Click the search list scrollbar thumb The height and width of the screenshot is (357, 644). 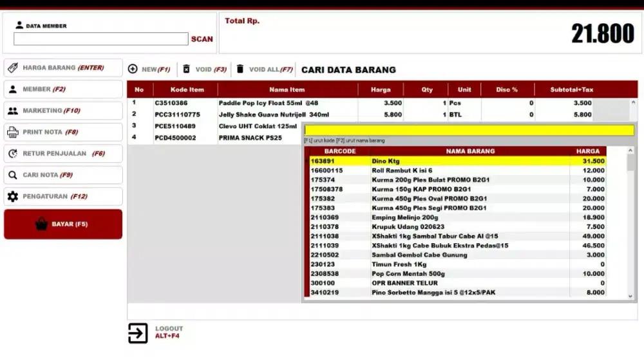[x=630, y=163]
